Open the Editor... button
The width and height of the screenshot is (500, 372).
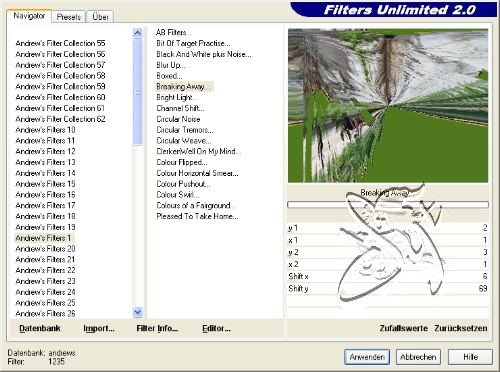pos(216,328)
